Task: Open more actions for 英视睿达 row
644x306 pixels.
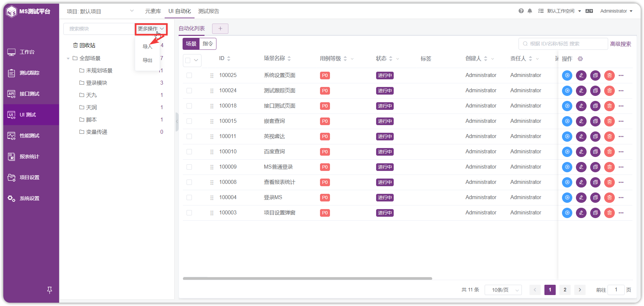Action: point(621,136)
